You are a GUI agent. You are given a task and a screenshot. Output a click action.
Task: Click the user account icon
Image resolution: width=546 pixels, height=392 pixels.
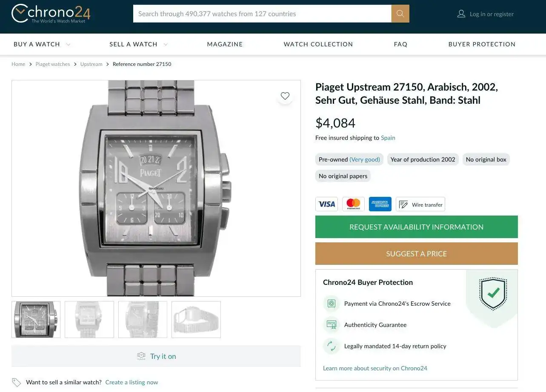(461, 14)
